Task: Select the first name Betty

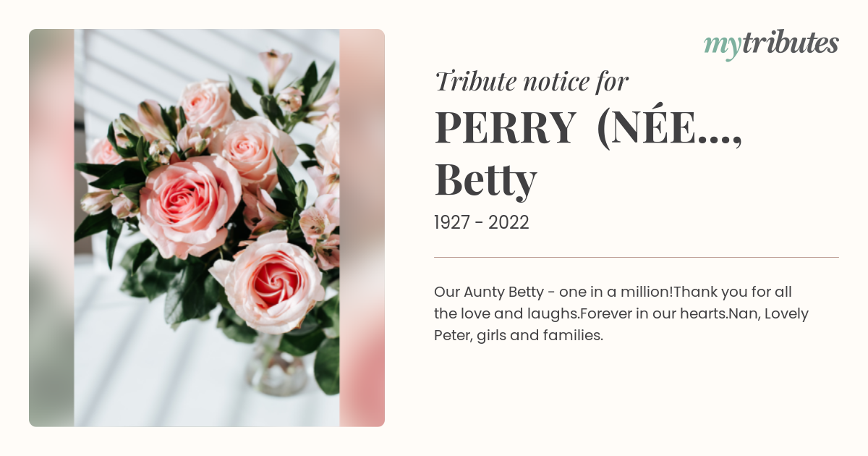Action: pyautogui.click(x=485, y=180)
